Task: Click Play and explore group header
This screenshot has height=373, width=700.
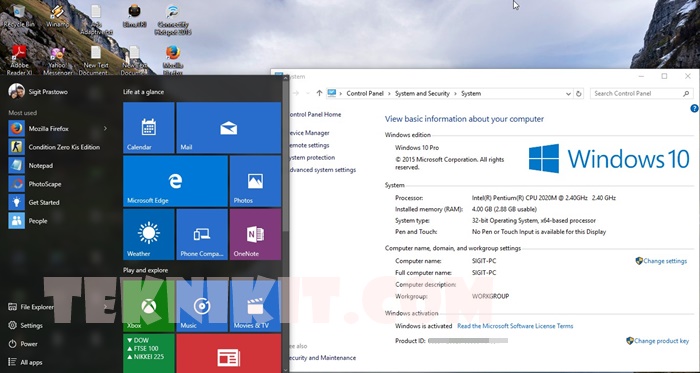Action: tap(146, 270)
